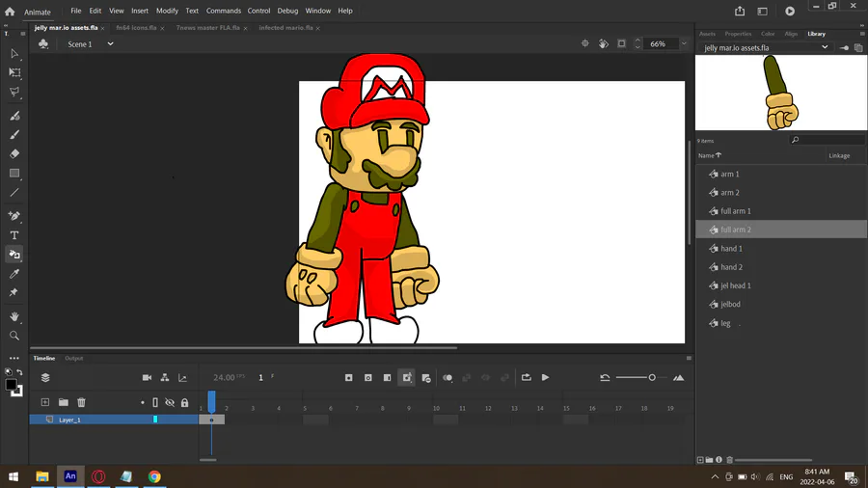Select the Text tool

pos(14,235)
